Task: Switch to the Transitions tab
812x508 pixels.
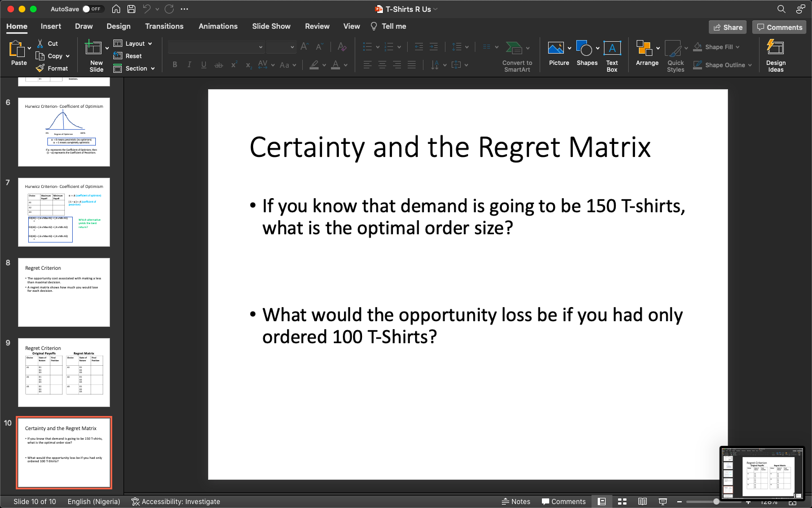Action: (164, 26)
